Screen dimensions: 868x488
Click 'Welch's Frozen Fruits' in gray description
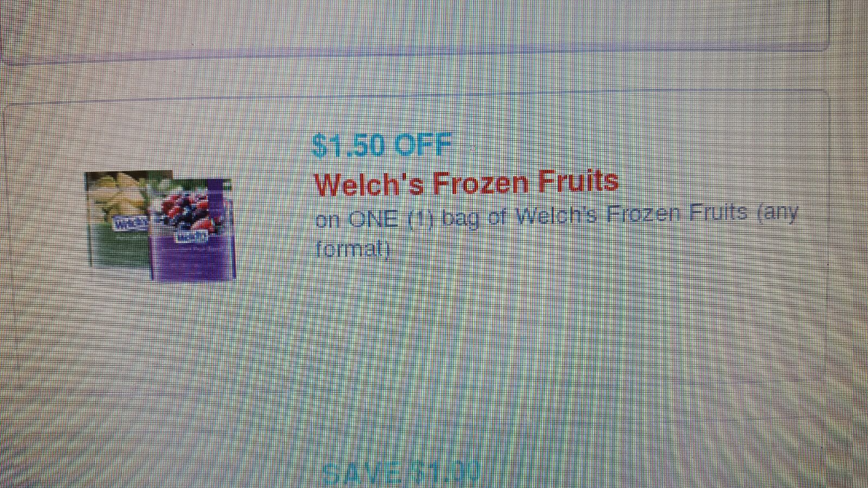pyautogui.click(x=630, y=215)
